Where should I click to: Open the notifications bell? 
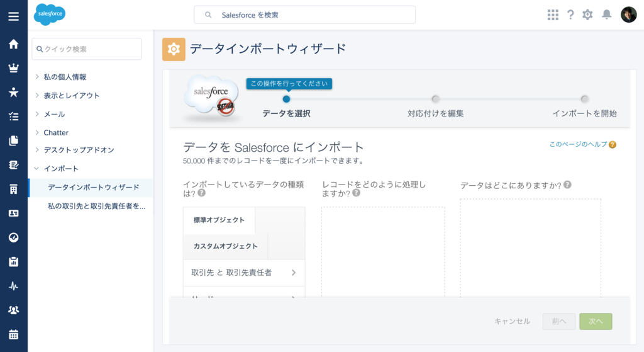click(x=607, y=14)
